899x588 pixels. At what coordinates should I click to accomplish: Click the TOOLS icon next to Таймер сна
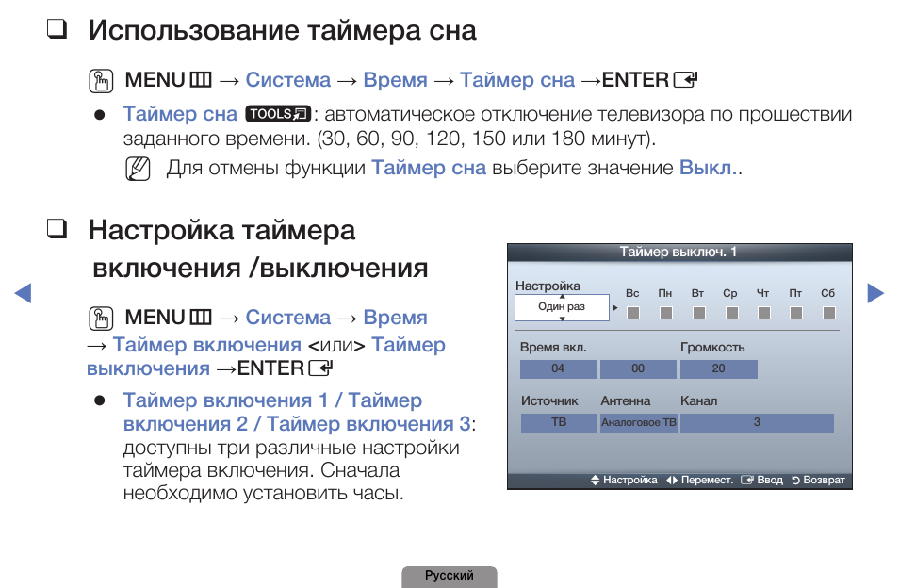point(277,112)
